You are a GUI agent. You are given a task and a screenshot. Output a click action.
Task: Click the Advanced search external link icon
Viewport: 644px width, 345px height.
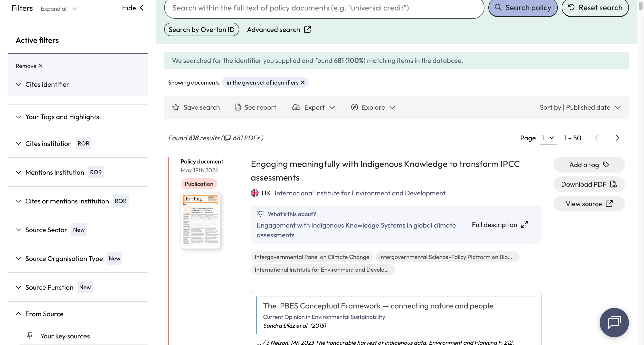[x=307, y=29]
